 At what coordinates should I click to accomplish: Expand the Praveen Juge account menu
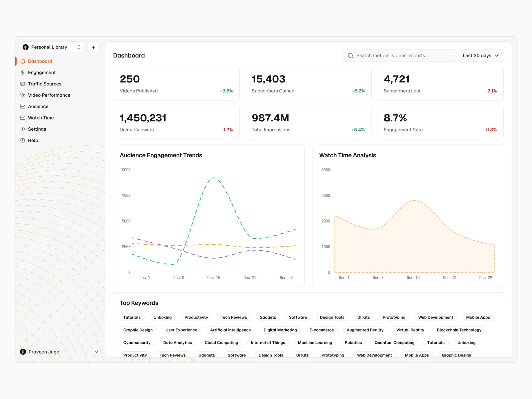[96, 352]
